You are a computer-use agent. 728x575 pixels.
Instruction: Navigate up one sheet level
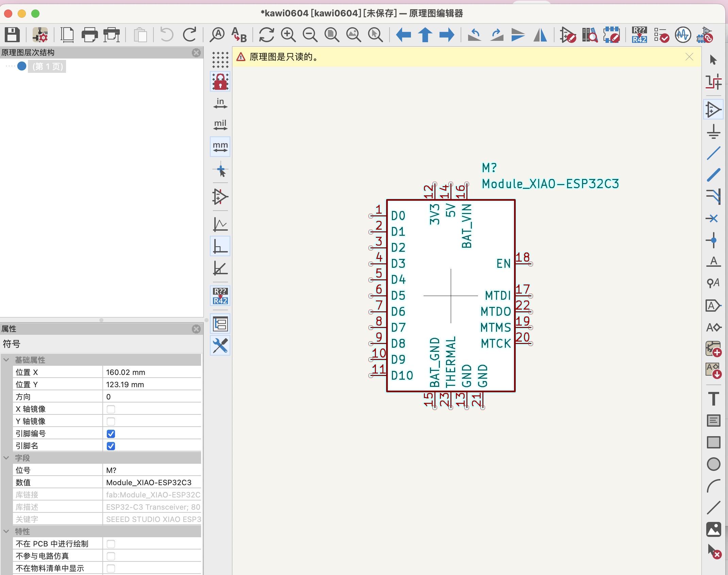pos(425,34)
